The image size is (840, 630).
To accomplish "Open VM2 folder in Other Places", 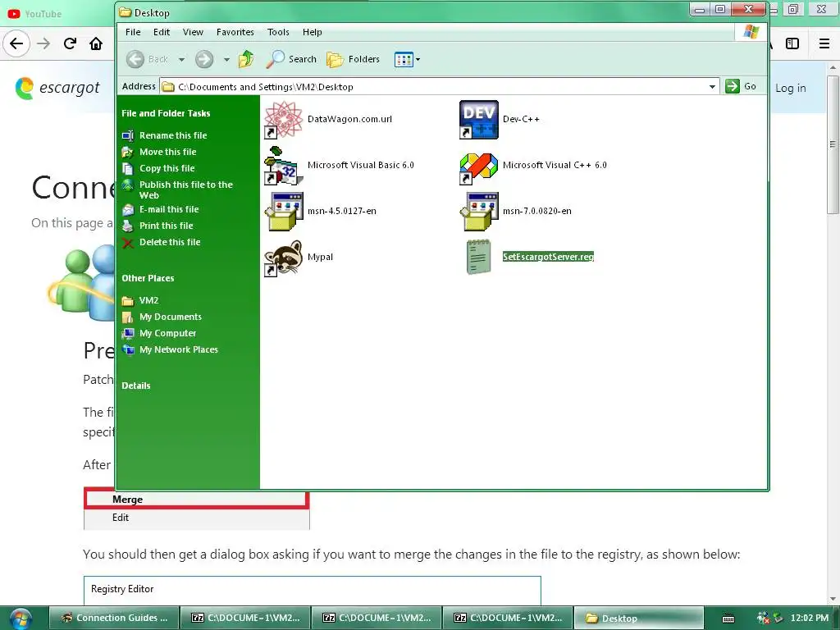I will point(149,300).
